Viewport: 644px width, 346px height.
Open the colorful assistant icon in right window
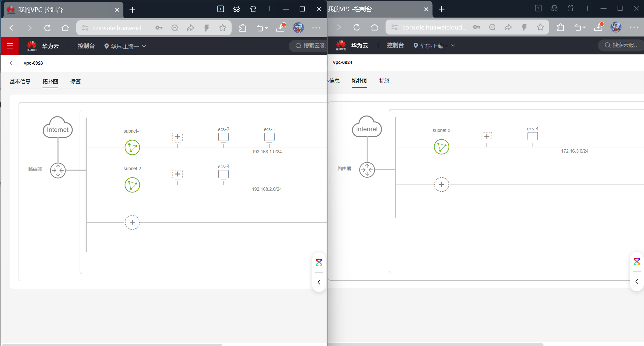(637, 262)
